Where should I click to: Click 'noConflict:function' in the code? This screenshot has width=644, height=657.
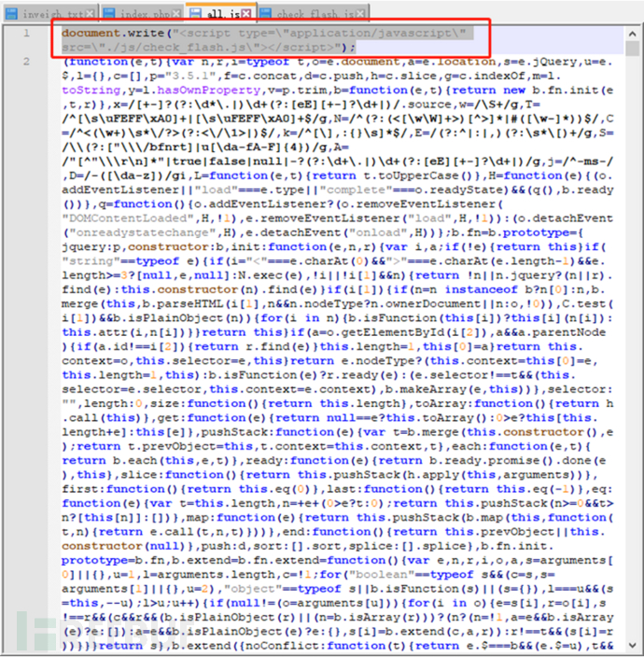(303, 646)
